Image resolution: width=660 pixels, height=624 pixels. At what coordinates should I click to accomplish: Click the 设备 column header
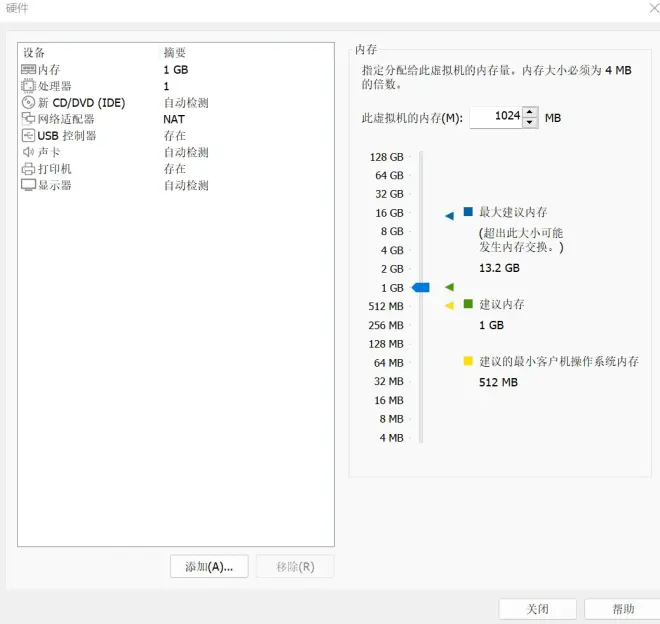coord(34,53)
